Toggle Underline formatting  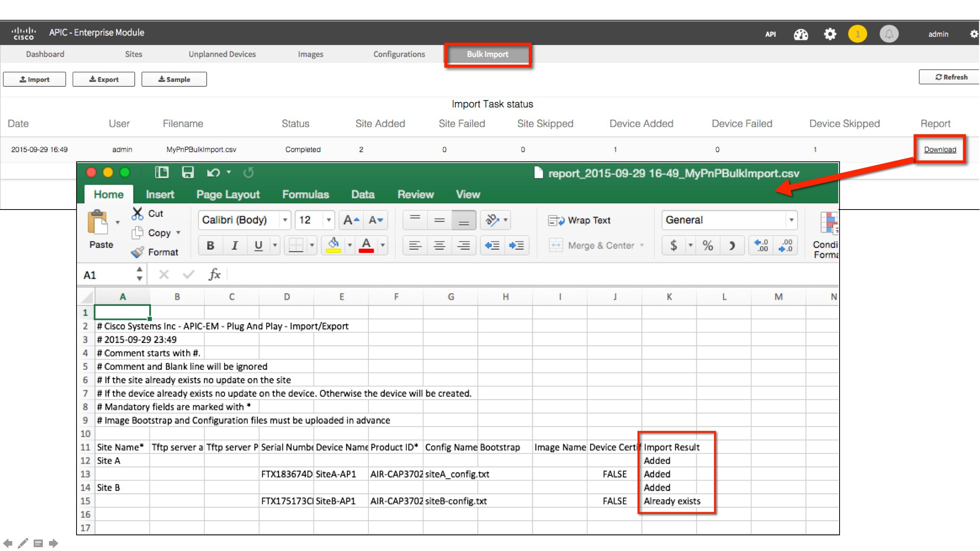coord(259,245)
